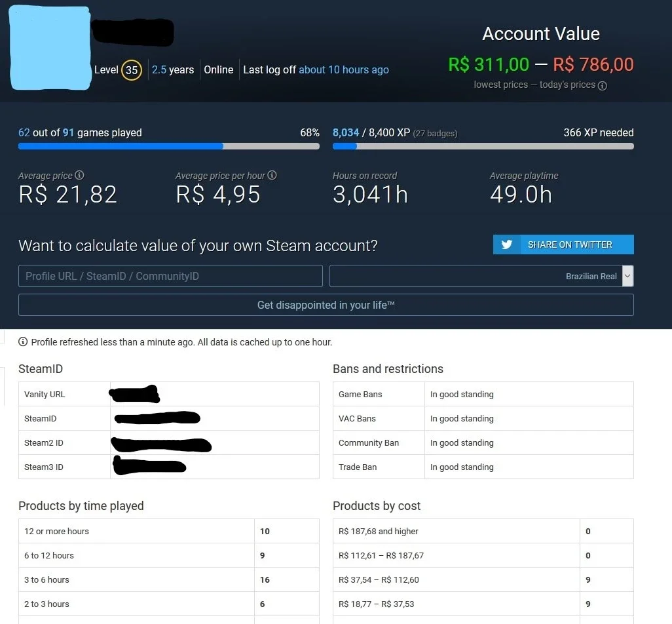Click the 2.5 years account age
The width and height of the screenshot is (672, 624).
173,69
